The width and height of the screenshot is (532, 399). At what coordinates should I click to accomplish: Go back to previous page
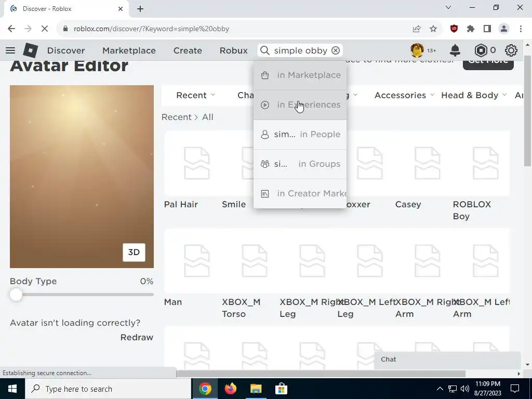pos(11,29)
